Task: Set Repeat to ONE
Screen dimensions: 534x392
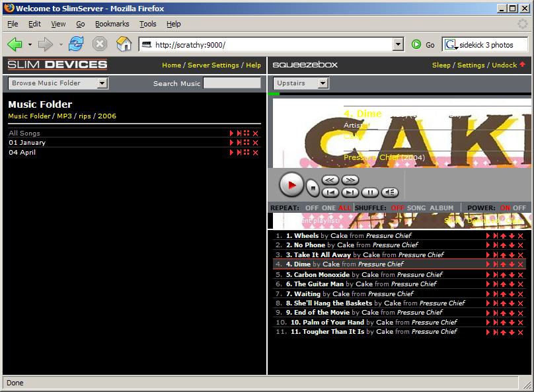Action: point(328,208)
